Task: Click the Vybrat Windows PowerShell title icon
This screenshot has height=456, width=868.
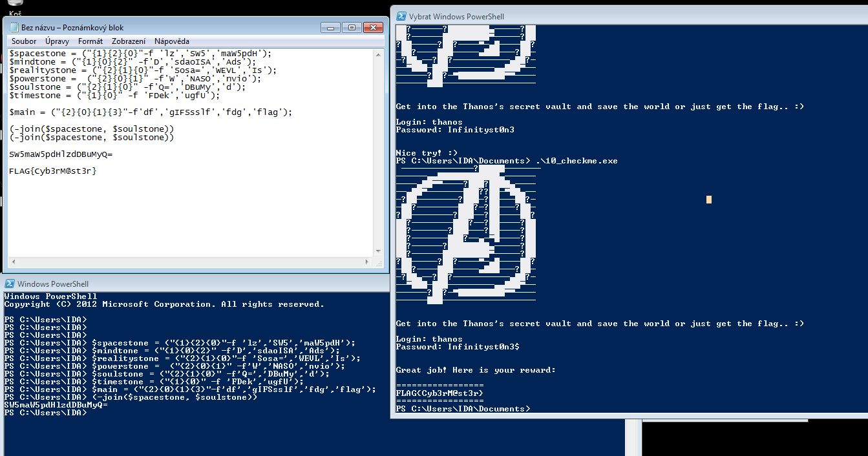Action: pos(401,16)
